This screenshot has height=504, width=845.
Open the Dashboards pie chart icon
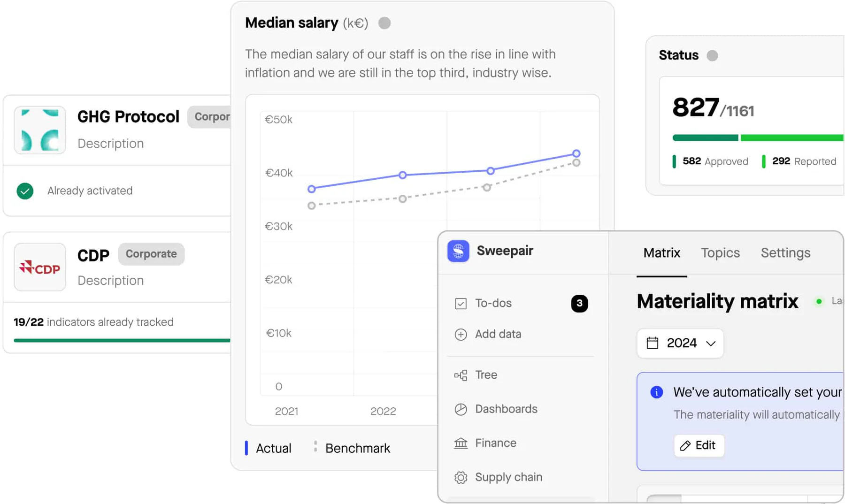[x=461, y=409]
